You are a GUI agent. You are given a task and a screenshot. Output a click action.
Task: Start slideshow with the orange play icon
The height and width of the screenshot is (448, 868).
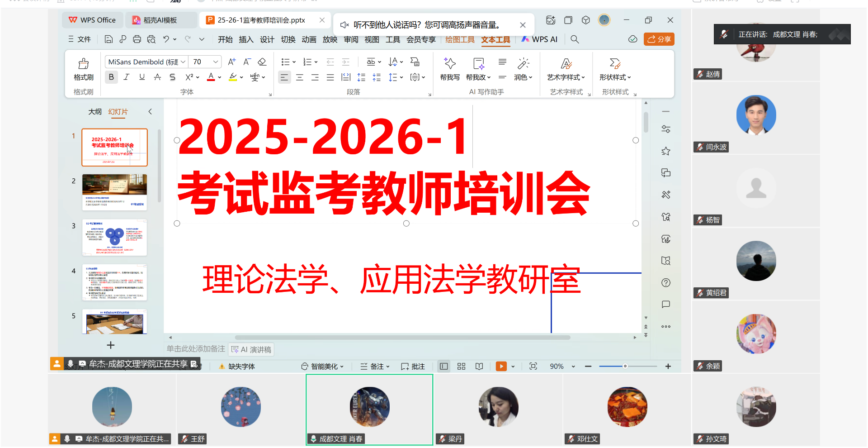pyautogui.click(x=501, y=367)
